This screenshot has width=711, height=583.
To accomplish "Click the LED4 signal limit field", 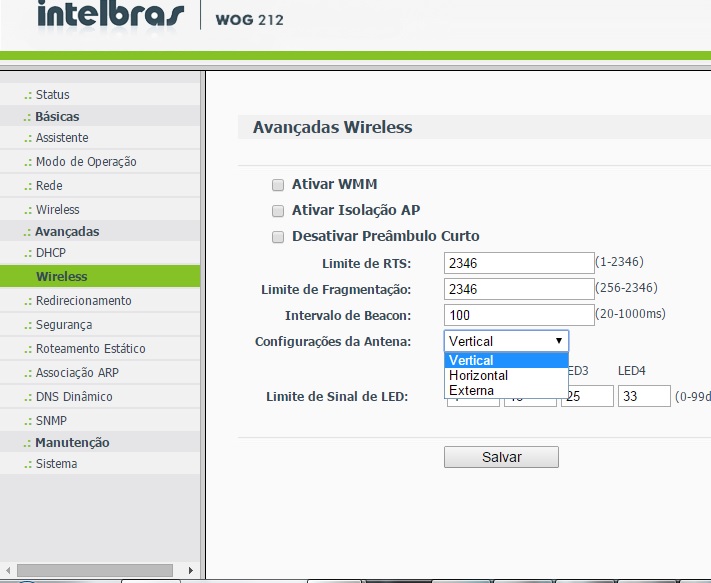I will click(644, 396).
